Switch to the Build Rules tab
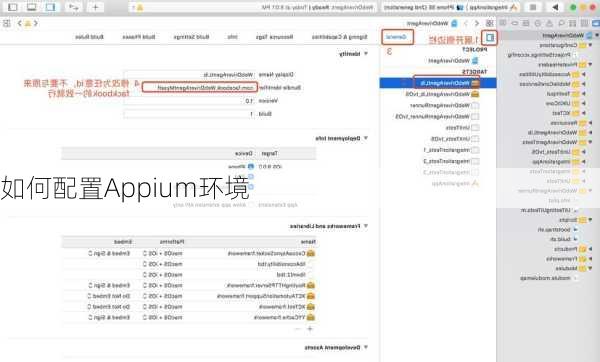The height and width of the screenshot is (362, 600). [90, 37]
